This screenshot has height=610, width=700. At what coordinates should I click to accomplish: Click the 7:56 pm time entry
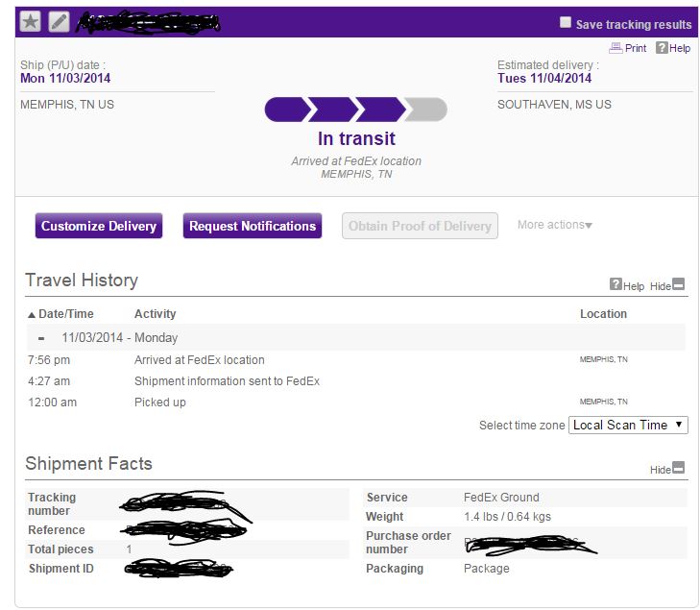click(x=49, y=360)
